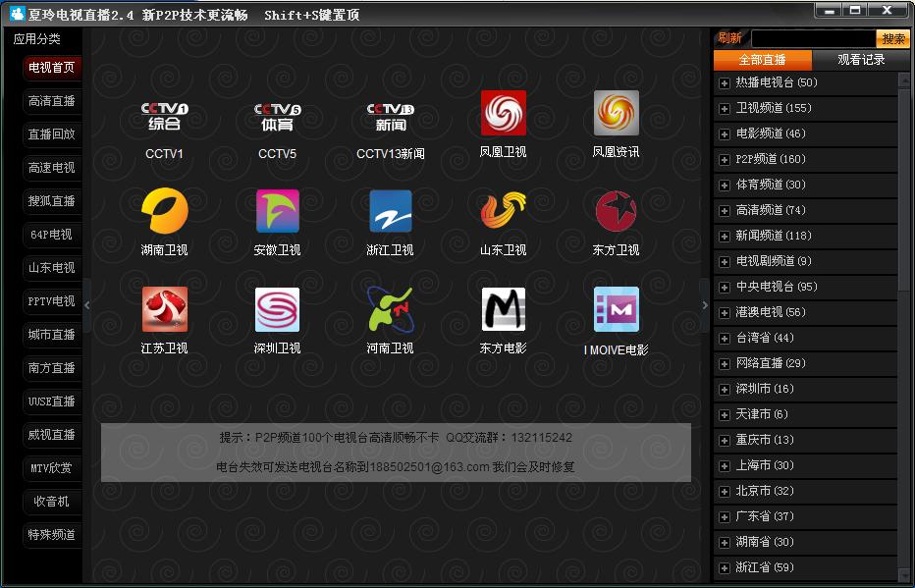
Task: Collapse right panel with arrow handle
Action: tap(705, 305)
